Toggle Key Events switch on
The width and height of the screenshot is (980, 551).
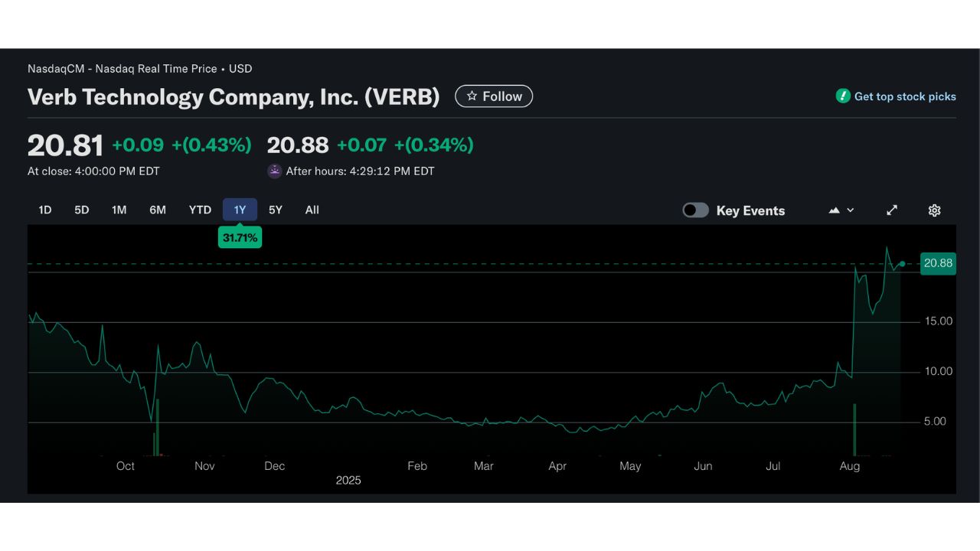[696, 210]
